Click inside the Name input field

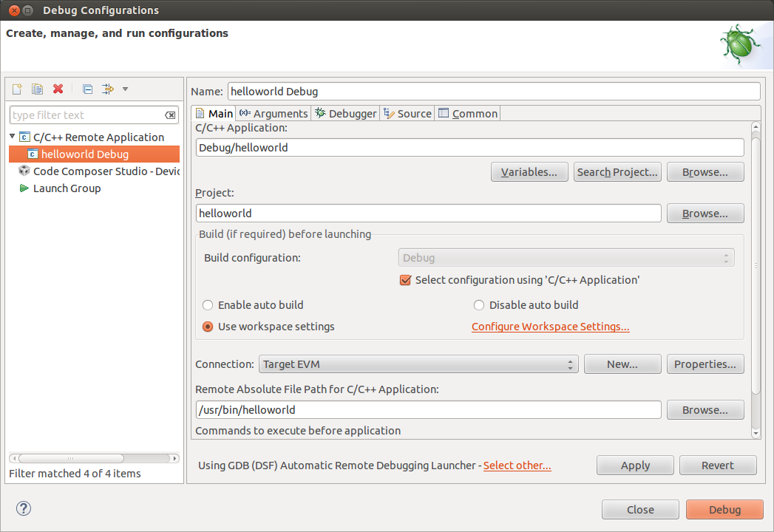(x=444, y=91)
